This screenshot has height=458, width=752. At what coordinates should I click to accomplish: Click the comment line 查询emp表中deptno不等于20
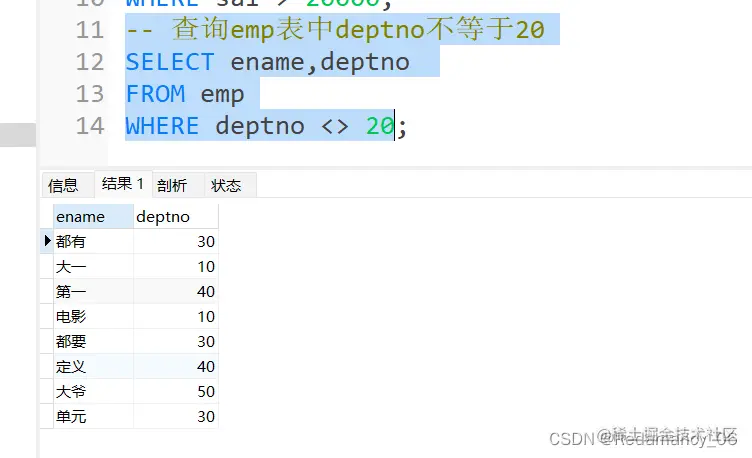(335, 29)
